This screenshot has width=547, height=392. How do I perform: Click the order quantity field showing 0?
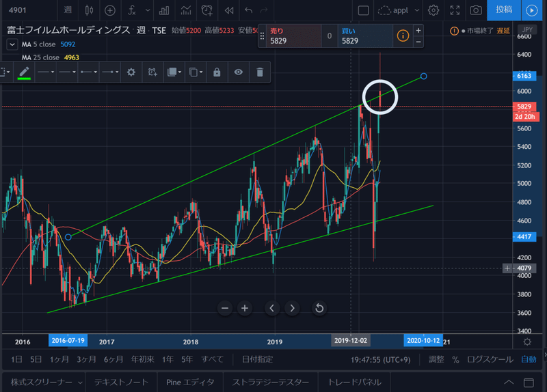click(330, 36)
